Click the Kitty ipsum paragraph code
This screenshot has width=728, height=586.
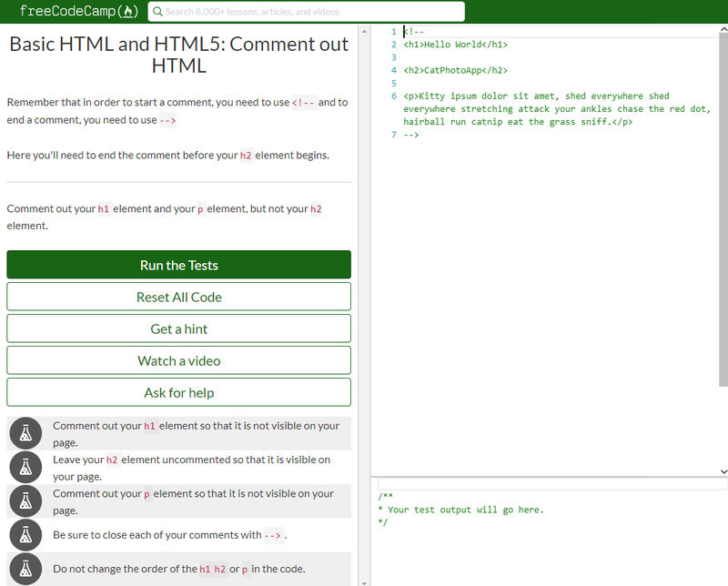click(557, 109)
